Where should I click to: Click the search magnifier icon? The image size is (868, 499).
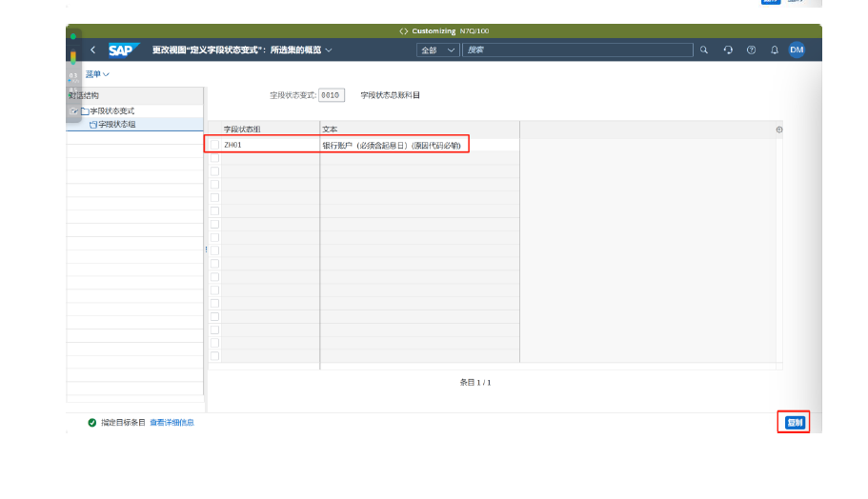pyautogui.click(x=704, y=50)
